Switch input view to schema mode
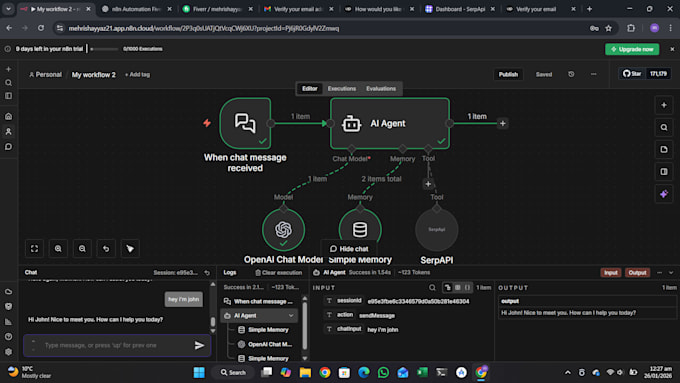 pos(448,287)
